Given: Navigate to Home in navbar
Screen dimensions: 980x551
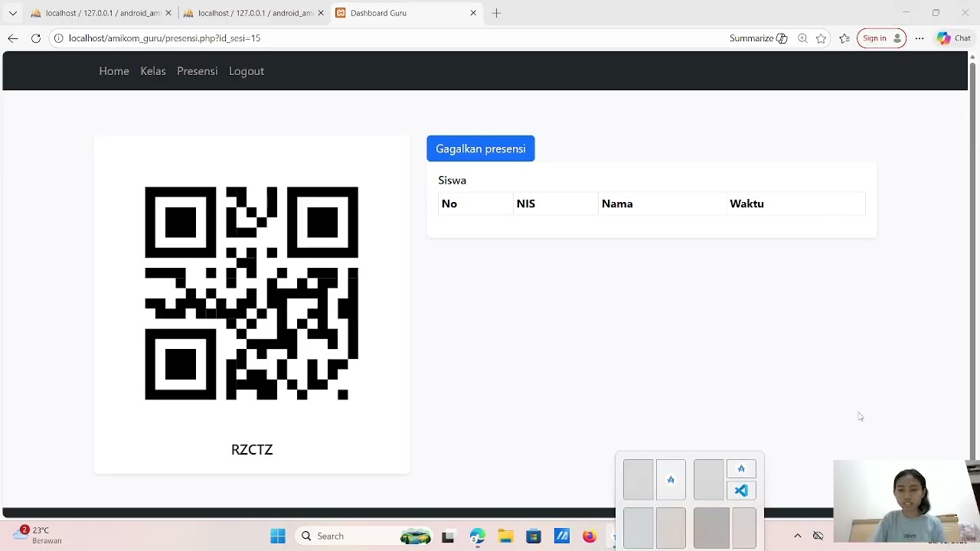Looking at the screenshot, I should (x=114, y=71).
